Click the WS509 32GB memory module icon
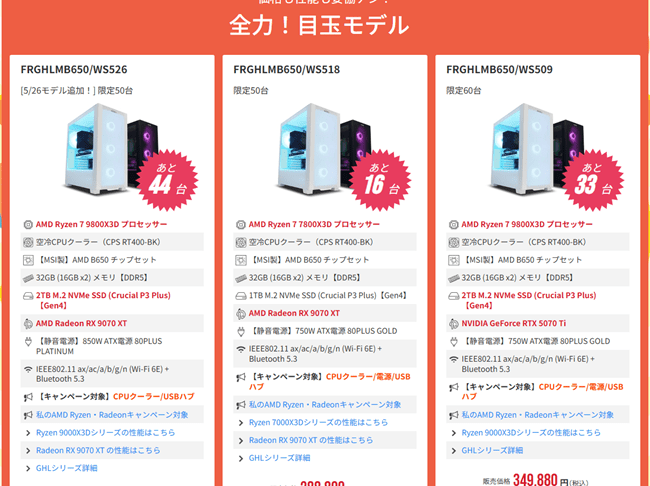The width and height of the screenshot is (650, 486). click(x=454, y=278)
